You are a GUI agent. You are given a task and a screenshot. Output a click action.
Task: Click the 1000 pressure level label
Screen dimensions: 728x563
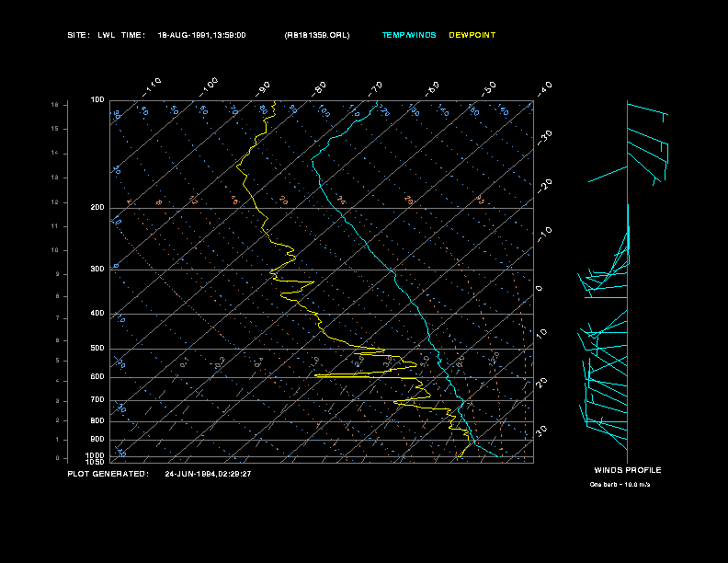pos(96,455)
